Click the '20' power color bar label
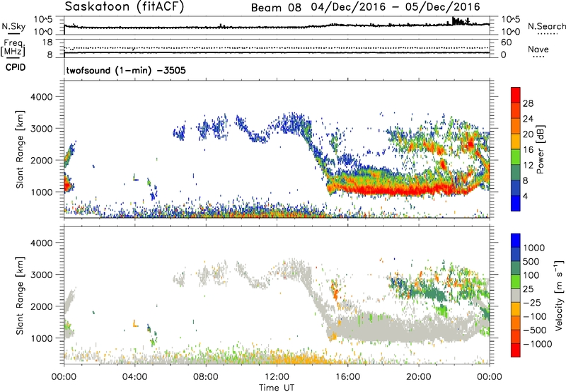 [528, 134]
